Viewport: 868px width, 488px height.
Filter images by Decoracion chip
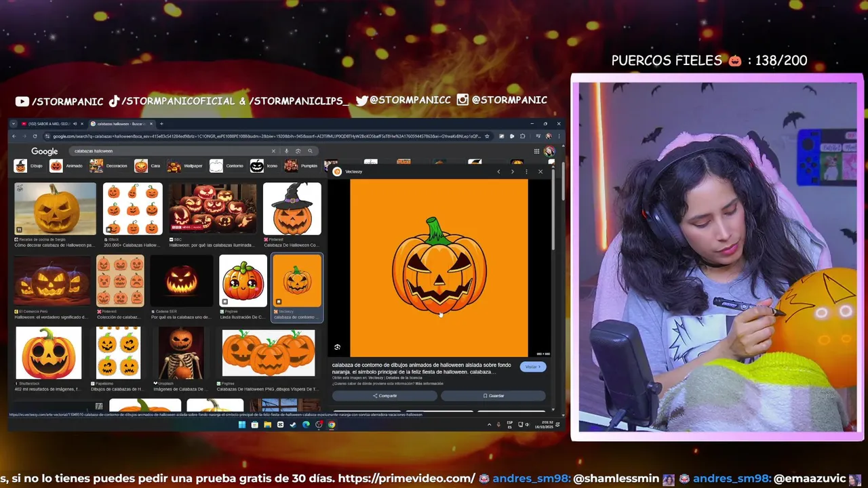click(110, 165)
